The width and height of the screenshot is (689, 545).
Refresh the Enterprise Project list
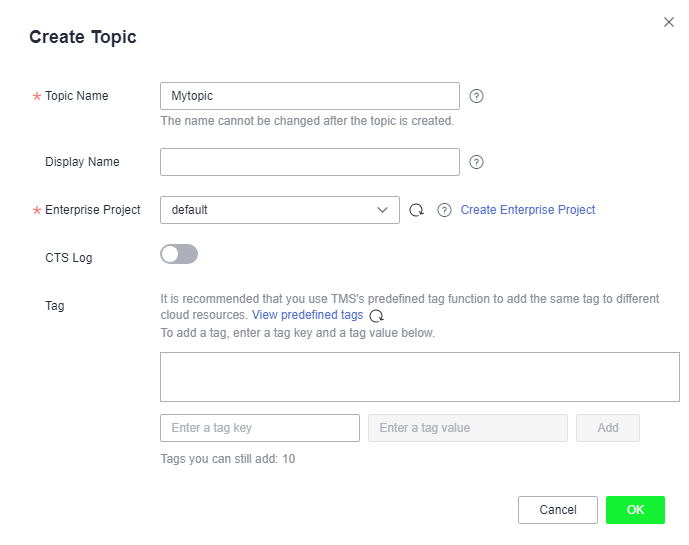pyautogui.click(x=416, y=210)
